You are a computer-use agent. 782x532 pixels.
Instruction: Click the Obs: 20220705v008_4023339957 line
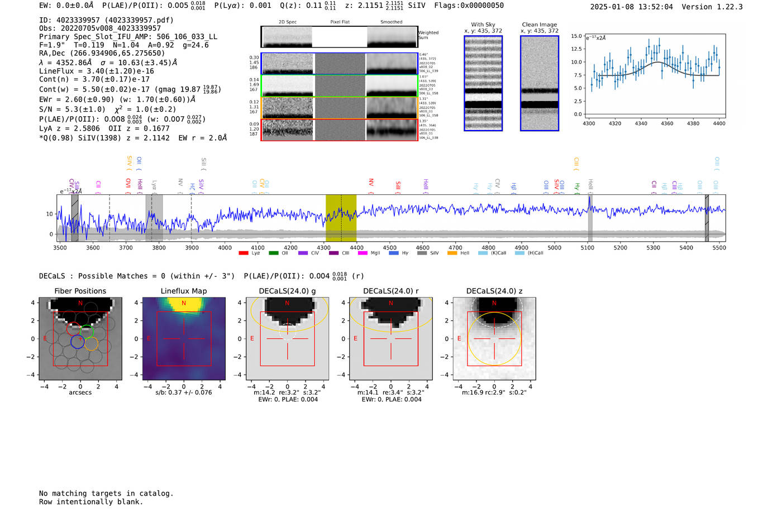point(100,28)
